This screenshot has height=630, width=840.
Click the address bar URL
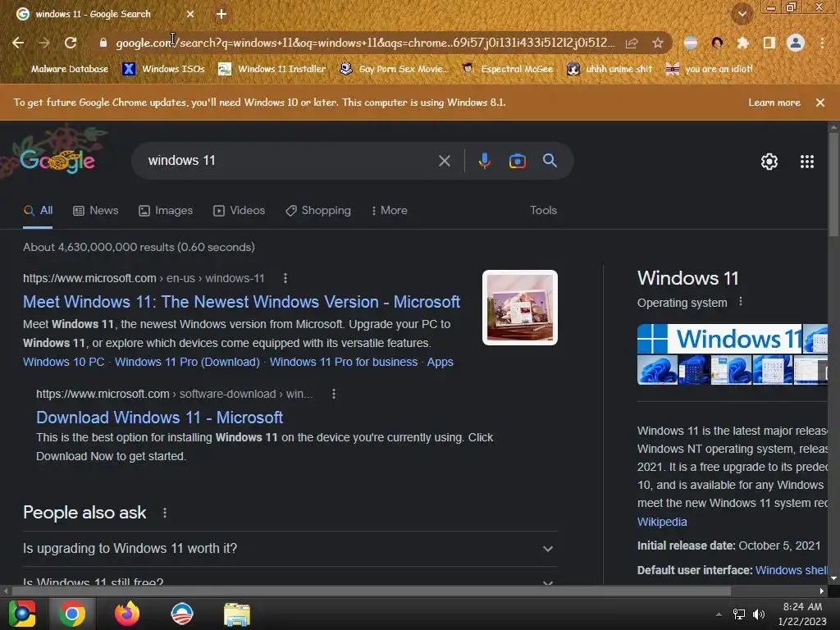[x=365, y=43]
